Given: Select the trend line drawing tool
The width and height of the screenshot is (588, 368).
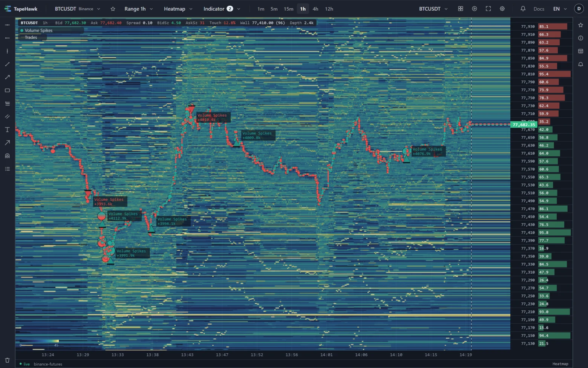Looking at the screenshot, I should point(7,64).
